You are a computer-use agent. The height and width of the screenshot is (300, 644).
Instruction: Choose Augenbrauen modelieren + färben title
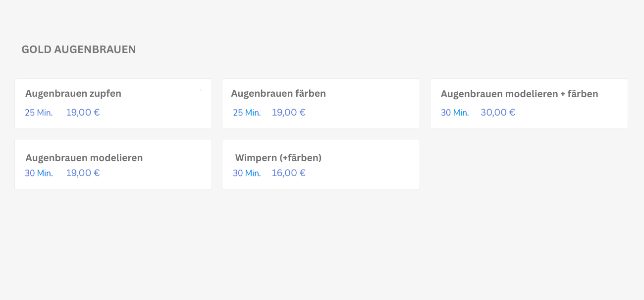pyautogui.click(x=520, y=94)
